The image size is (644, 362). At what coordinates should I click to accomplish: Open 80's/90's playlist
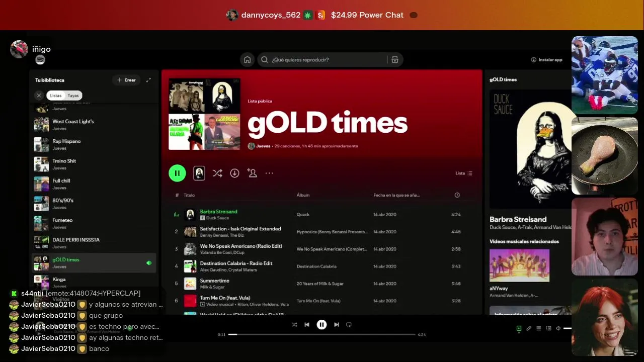click(94, 204)
